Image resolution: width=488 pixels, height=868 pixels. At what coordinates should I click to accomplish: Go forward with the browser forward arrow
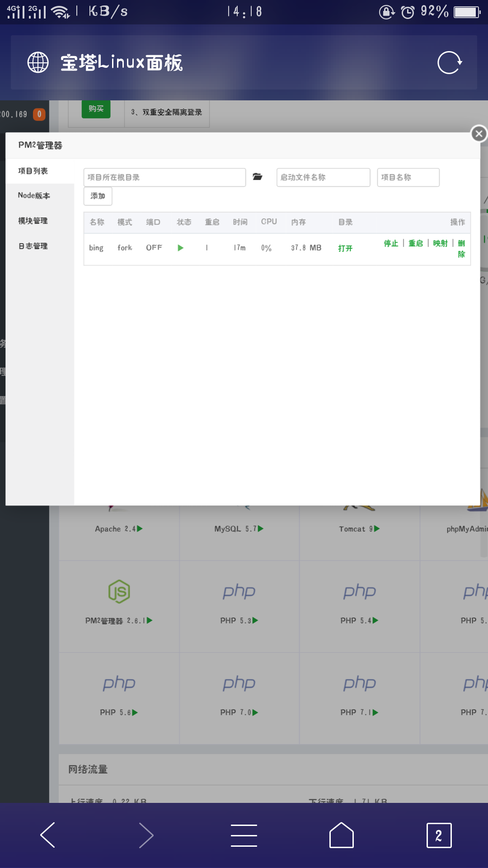(146, 835)
